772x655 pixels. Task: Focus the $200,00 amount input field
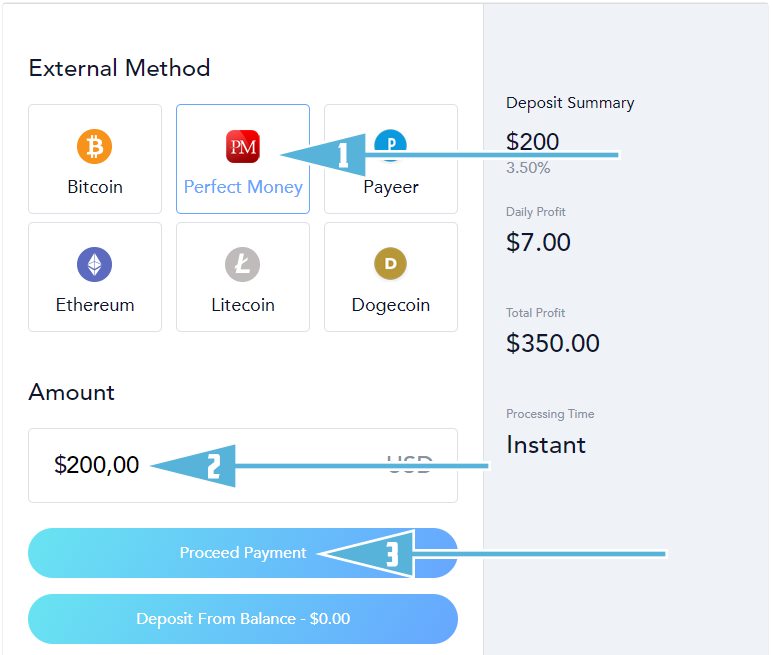[x=243, y=465]
